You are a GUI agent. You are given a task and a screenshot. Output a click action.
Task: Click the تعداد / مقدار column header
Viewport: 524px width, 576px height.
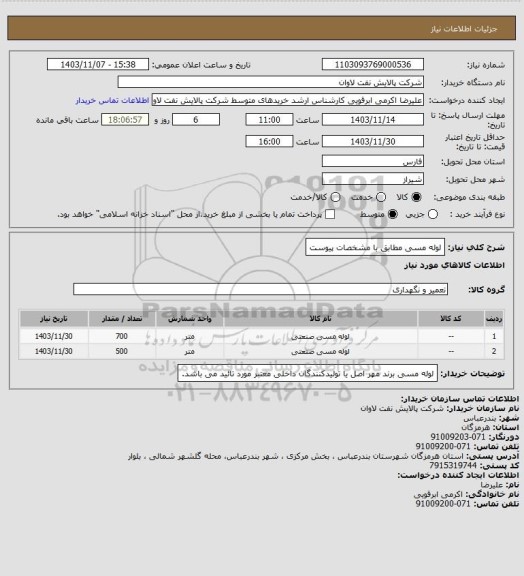[122, 318]
